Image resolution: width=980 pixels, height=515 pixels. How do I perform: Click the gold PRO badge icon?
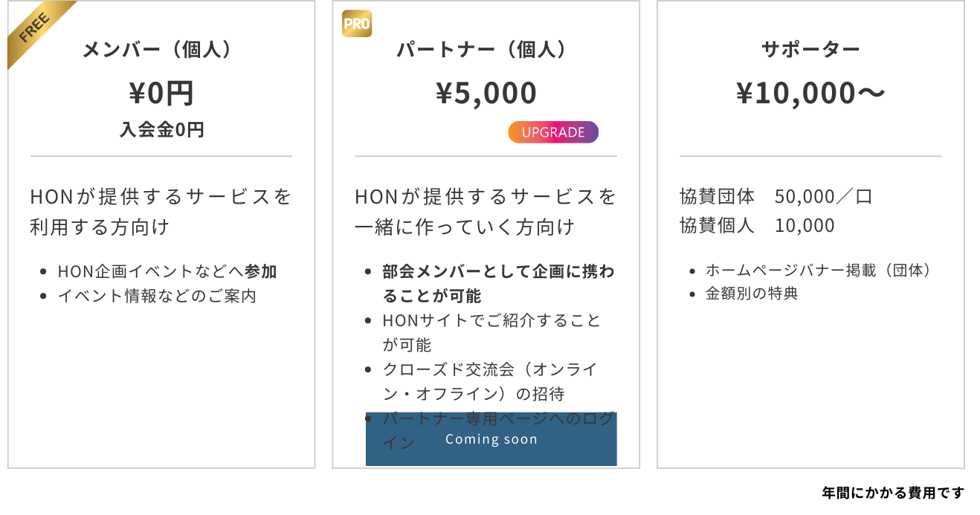click(357, 24)
